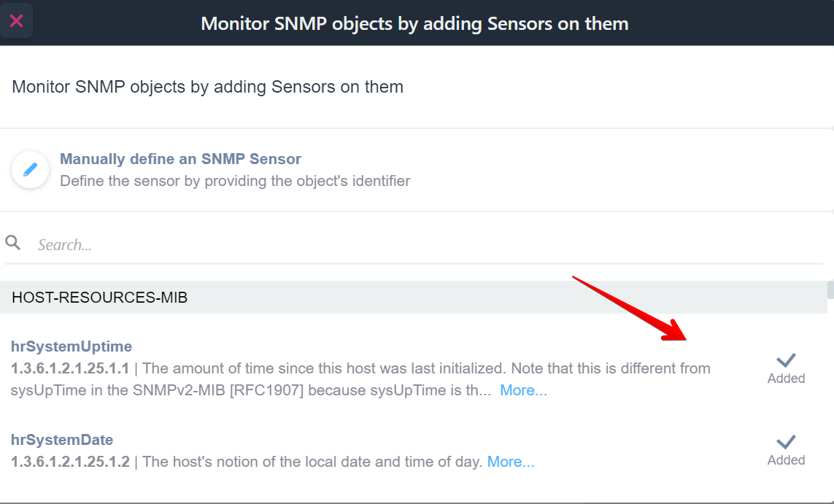Click the hrSystemUptime description text
834x504 pixels.
pos(423,368)
